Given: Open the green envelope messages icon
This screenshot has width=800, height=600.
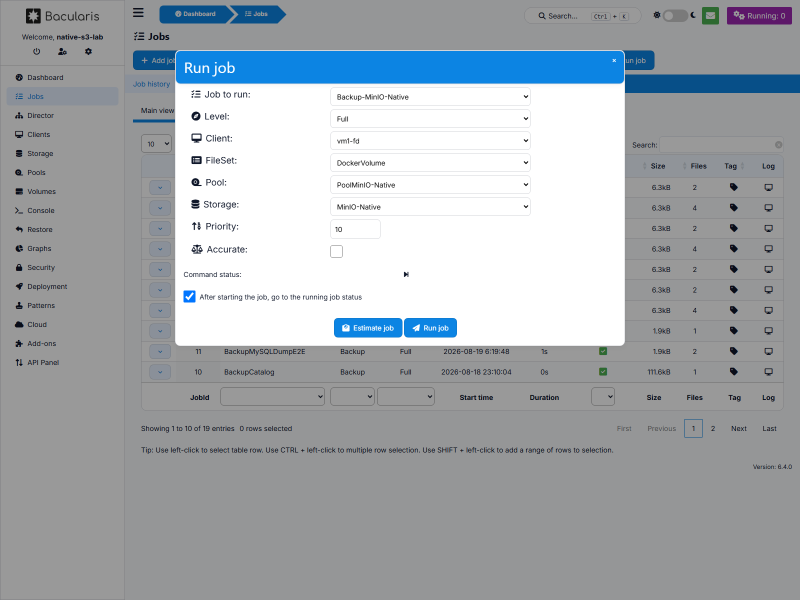Looking at the screenshot, I should 710,16.
